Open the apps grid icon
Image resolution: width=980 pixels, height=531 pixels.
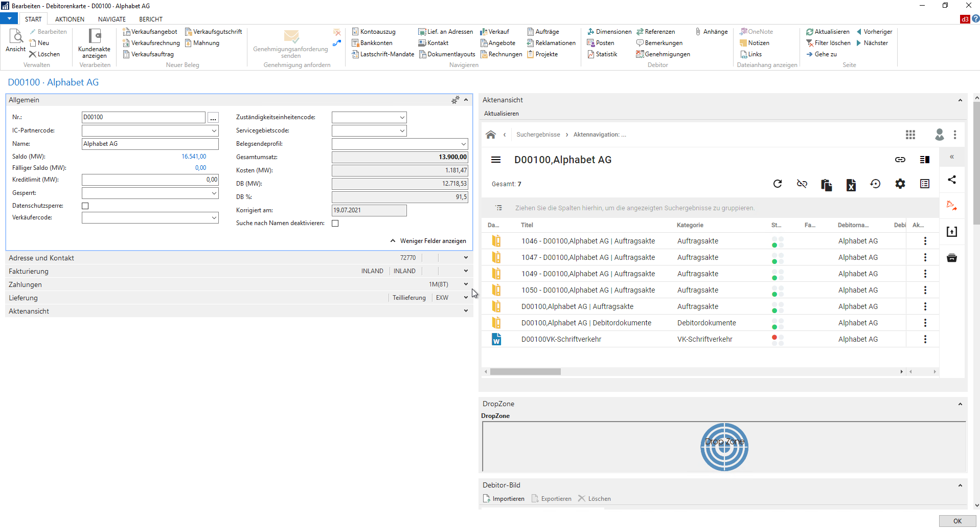click(910, 135)
